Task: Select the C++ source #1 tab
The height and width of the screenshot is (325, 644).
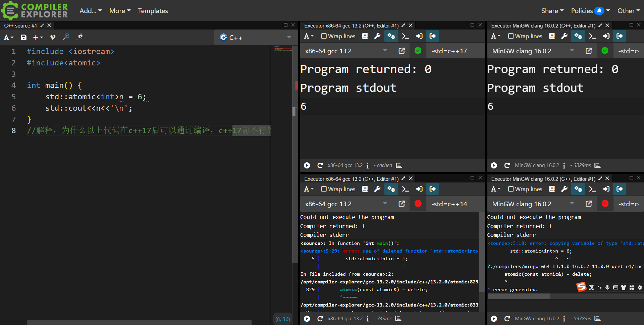Action: pyautogui.click(x=20, y=25)
